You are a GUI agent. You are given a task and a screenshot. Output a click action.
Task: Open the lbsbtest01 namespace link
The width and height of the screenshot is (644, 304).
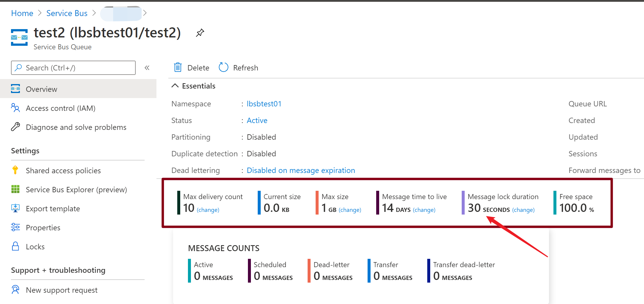click(264, 104)
